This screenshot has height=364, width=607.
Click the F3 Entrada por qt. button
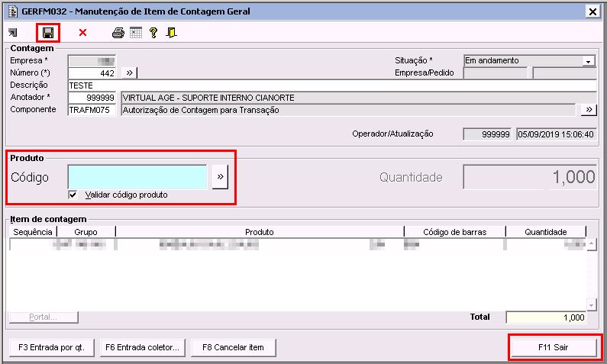point(51,347)
